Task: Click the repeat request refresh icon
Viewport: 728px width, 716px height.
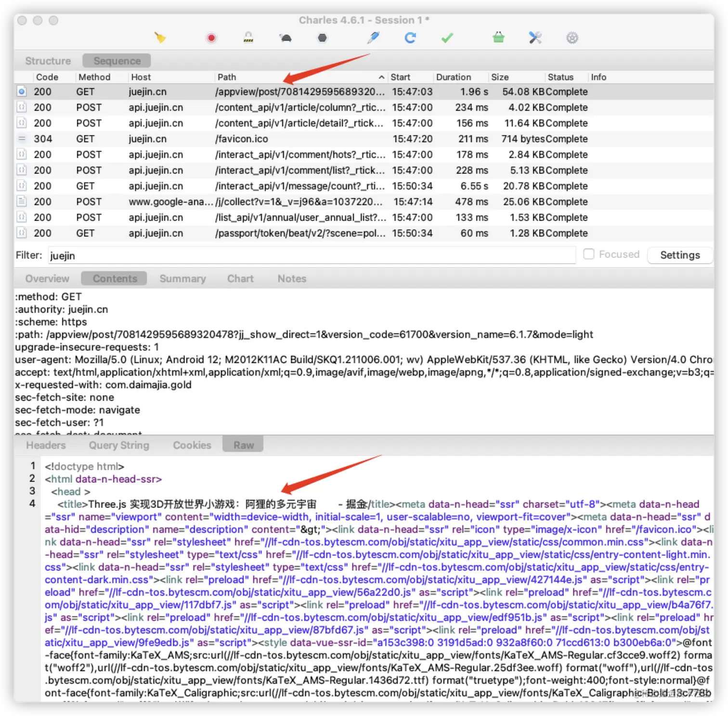Action: tap(410, 38)
